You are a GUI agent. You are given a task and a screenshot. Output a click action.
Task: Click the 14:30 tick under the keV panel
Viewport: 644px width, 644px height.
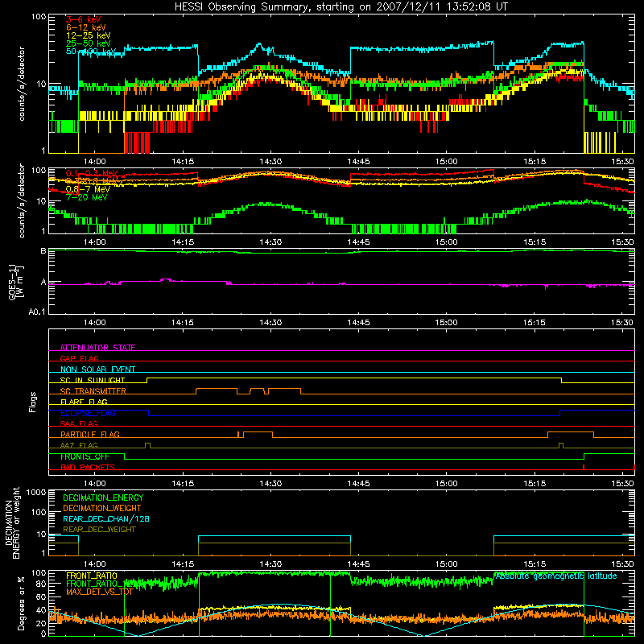[270, 162]
